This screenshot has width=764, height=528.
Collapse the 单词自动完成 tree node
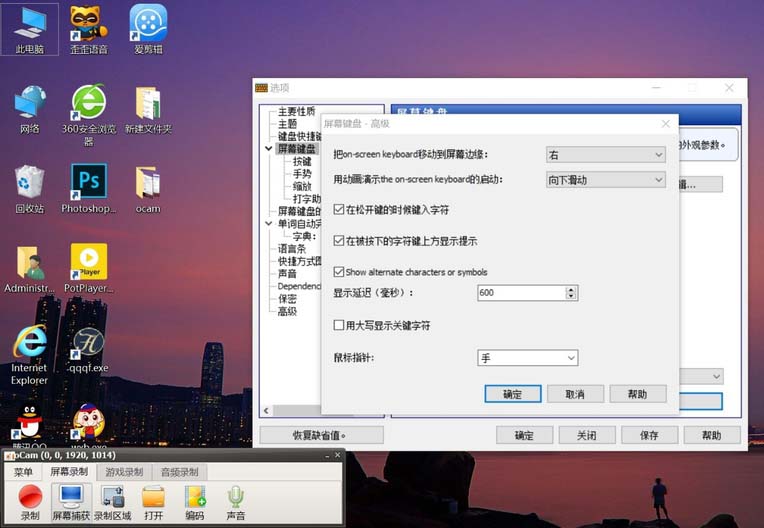pyautogui.click(x=268, y=224)
